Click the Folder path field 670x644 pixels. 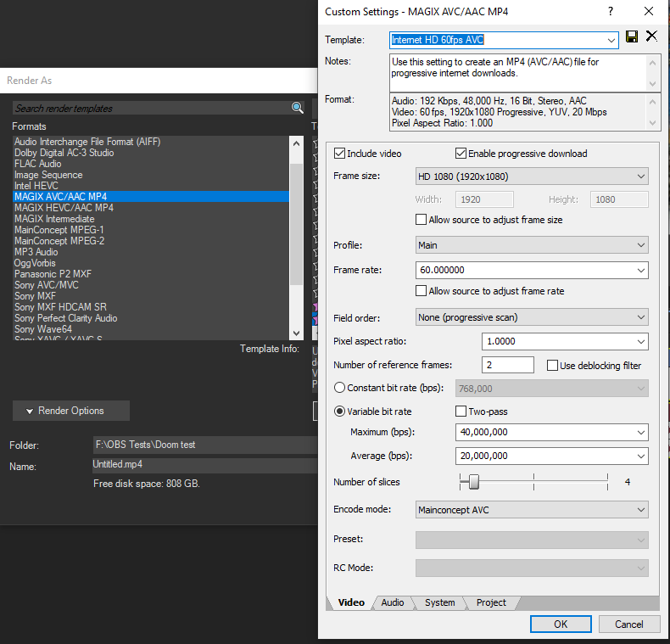tap(205, 445)
